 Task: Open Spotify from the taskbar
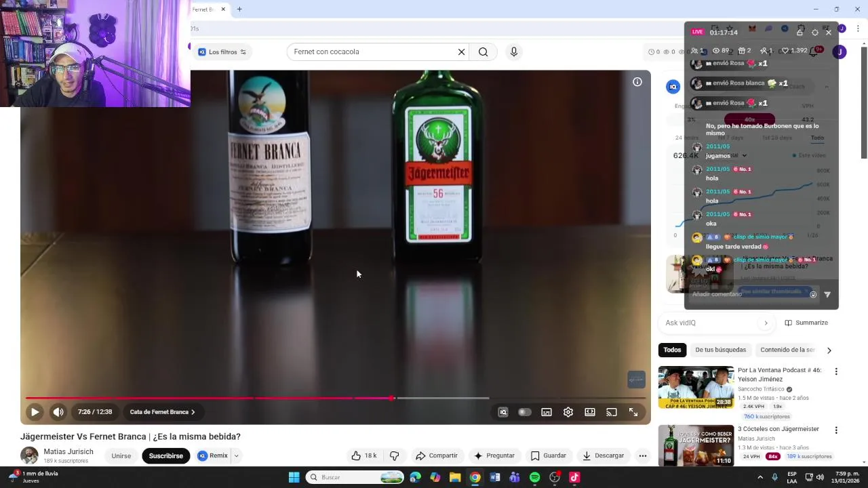click(x=534, y=477)
